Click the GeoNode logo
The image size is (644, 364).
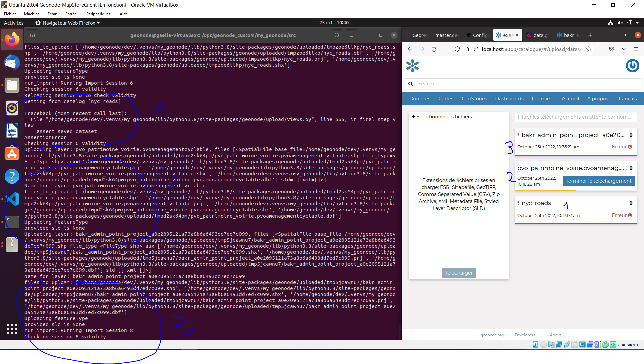(x=412, y=66)
